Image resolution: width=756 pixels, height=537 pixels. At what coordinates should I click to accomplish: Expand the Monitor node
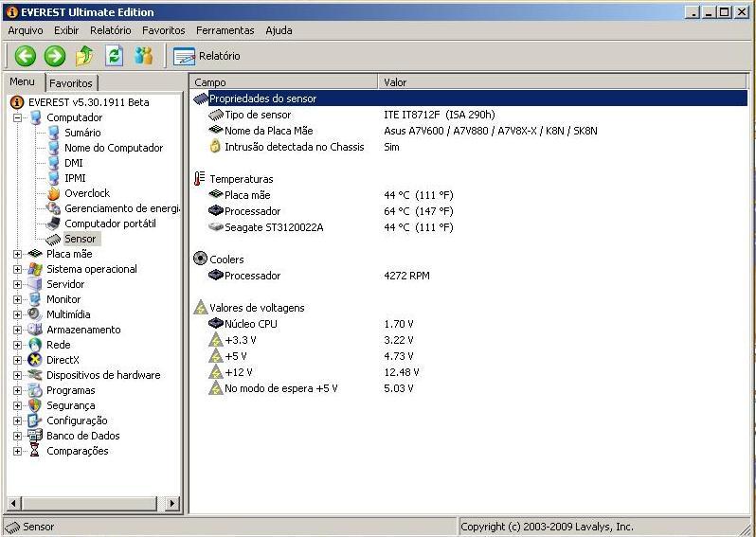coord(17,299)
